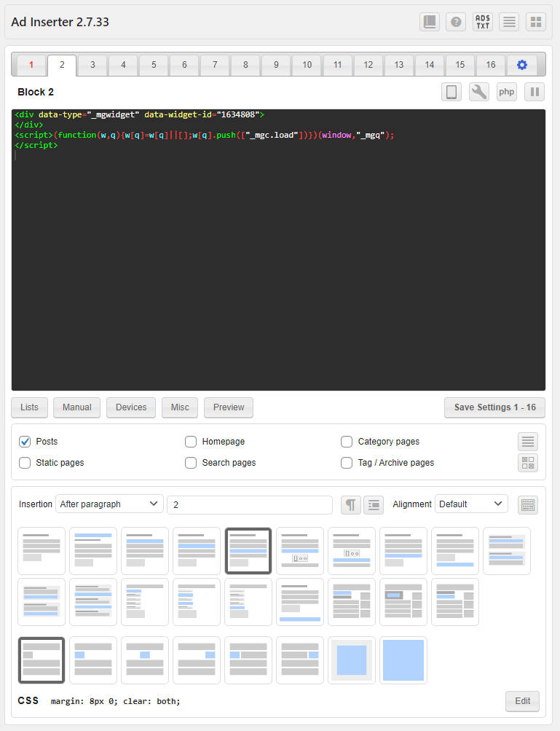This screenshot has height=731, width=560.
Task: Open the Lists settings button
Action: (x=30, y=407)
